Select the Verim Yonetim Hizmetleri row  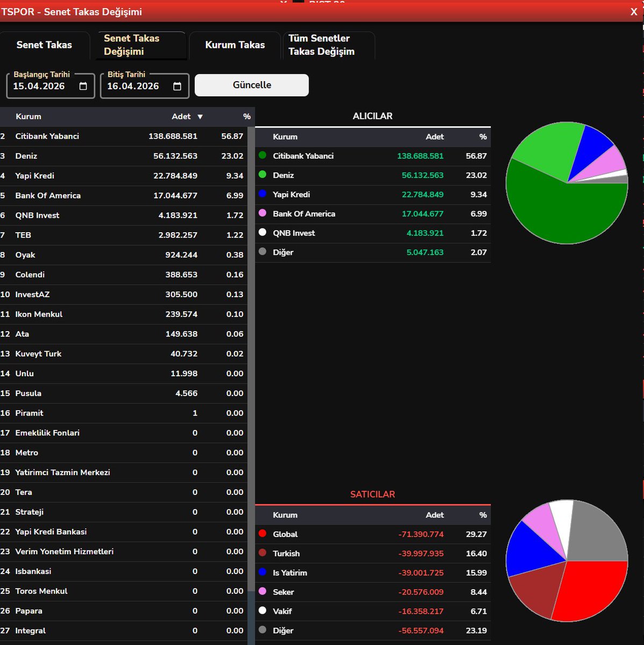point(124,552)
